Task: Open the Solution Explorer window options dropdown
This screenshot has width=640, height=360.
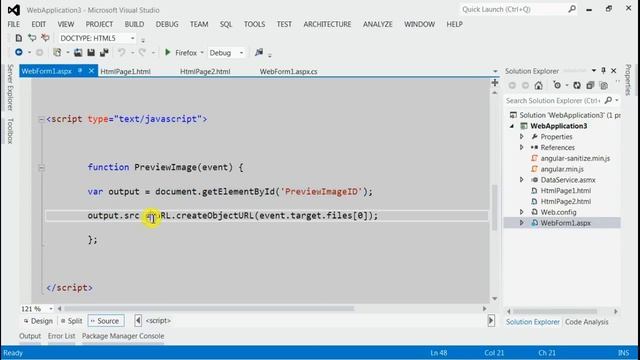Action: [x=593, y=71]
